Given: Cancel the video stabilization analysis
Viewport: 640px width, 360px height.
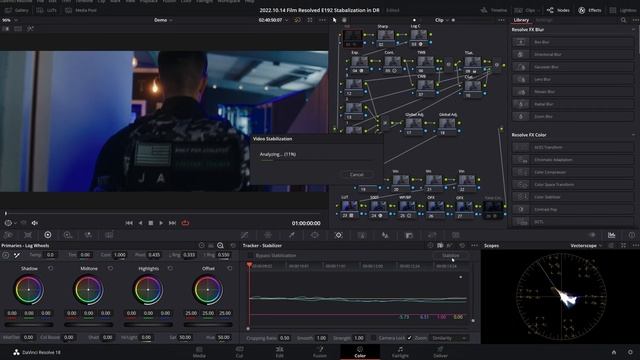Looking at the screenshot, I should coord(356,174).
